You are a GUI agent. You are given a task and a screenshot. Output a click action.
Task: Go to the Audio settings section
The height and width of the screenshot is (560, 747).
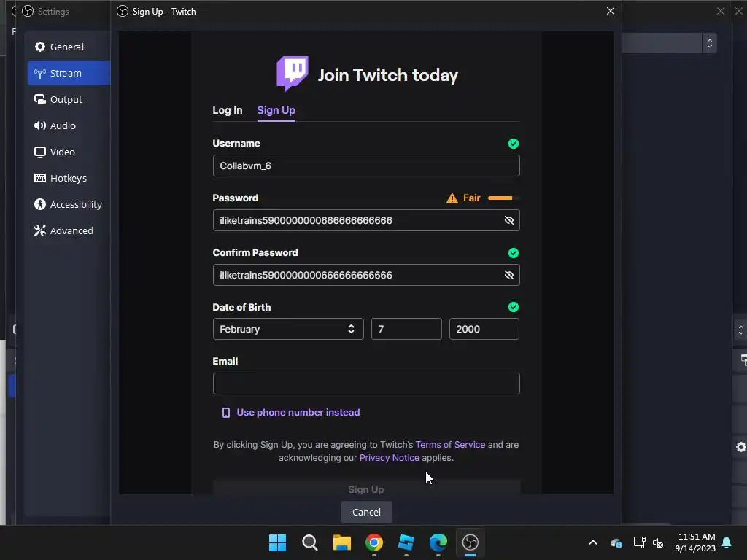(69, 125)
